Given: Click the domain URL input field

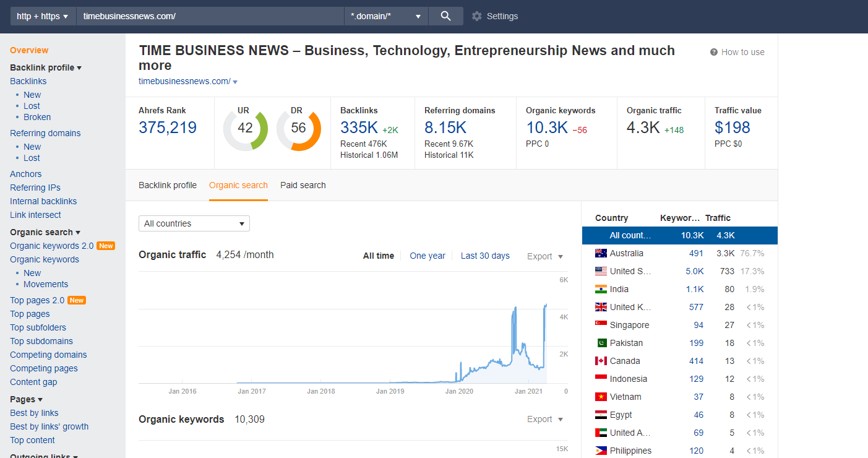Looking at the screenshot, I should pyautogui.click(x=210, y=16).
